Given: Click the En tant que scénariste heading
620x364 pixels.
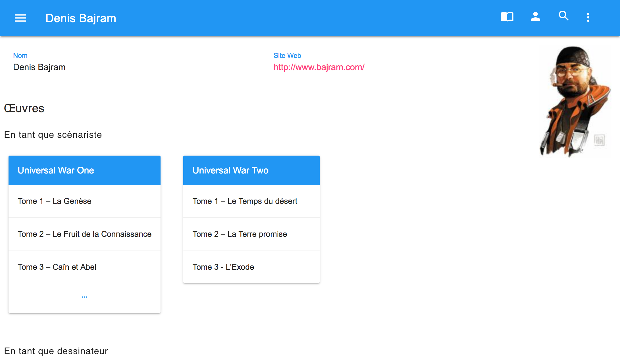Looking at the screenshot, I should (53, 135).
